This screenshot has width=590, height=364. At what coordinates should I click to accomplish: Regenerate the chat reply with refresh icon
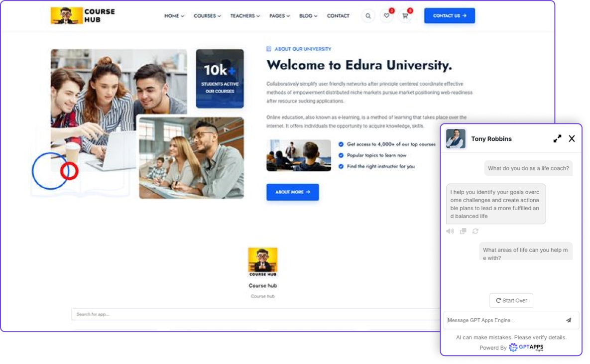pyautogui.click(x=475, y=231)
